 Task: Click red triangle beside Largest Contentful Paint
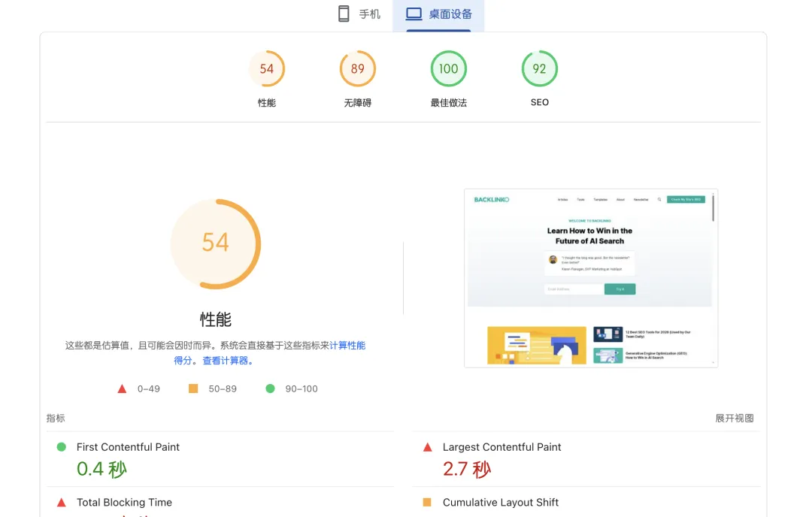(427, 446)
